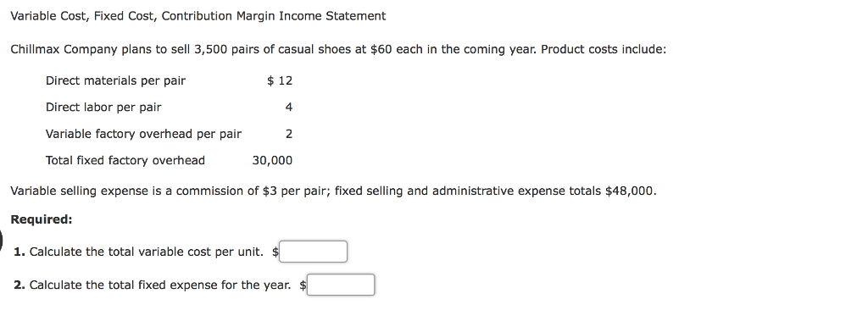Click the variable selling expense commission sentence
The image size is (868, 310).
334,191
